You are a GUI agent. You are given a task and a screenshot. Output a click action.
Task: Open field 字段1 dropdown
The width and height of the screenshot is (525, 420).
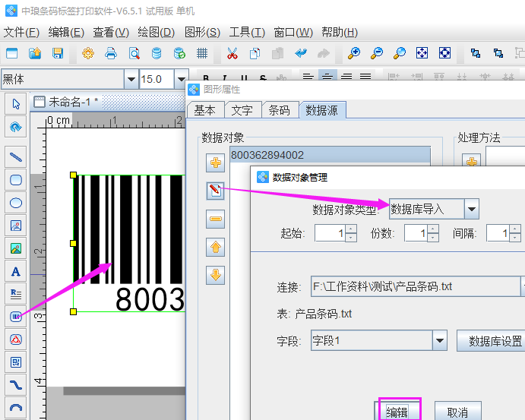[x=440, y=341]
